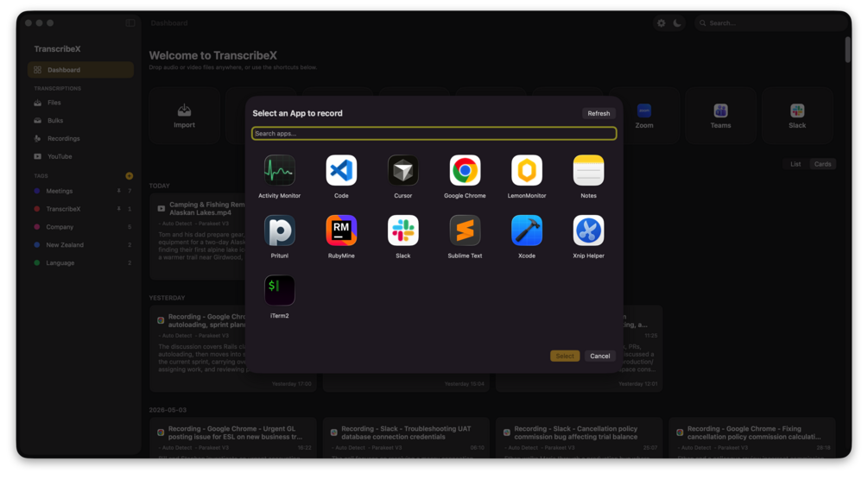Choose the LemonMonitor app icon
The height and width of the screenshot is (480, 868).
(x=527, y=170)
